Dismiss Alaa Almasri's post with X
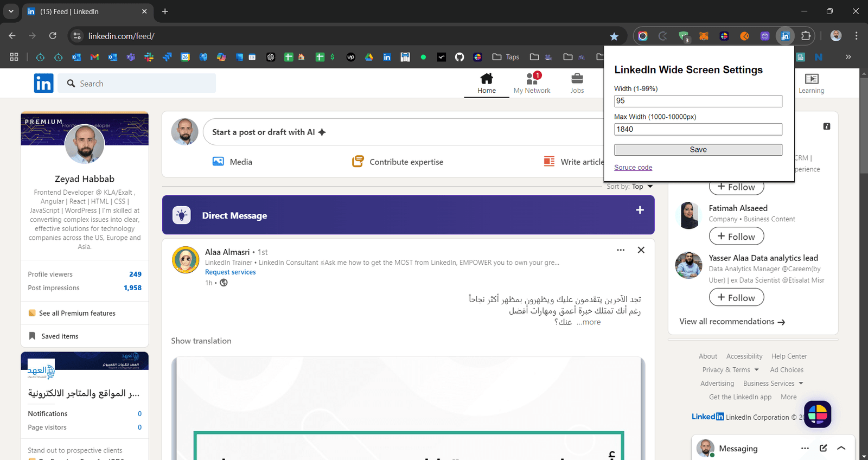868x460 pixels. [x=641, y=250]
